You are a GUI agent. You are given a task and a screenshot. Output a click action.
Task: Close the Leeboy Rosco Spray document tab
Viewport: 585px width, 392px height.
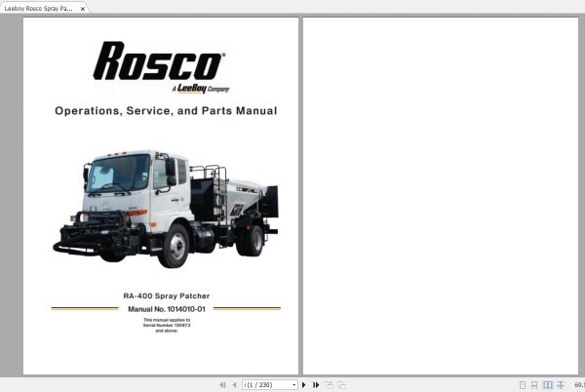(83, 9)
